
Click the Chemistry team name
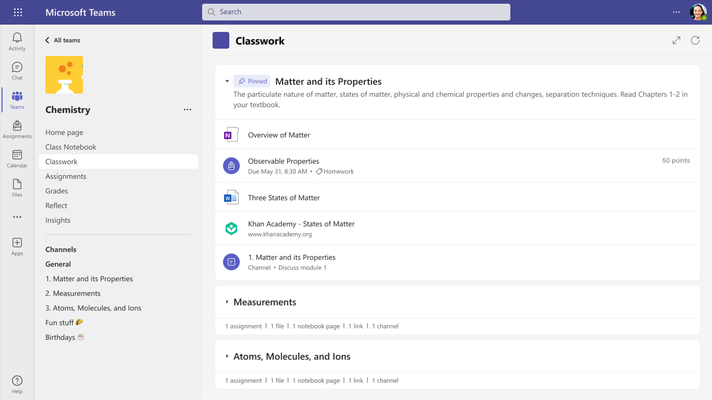[68, 109]
